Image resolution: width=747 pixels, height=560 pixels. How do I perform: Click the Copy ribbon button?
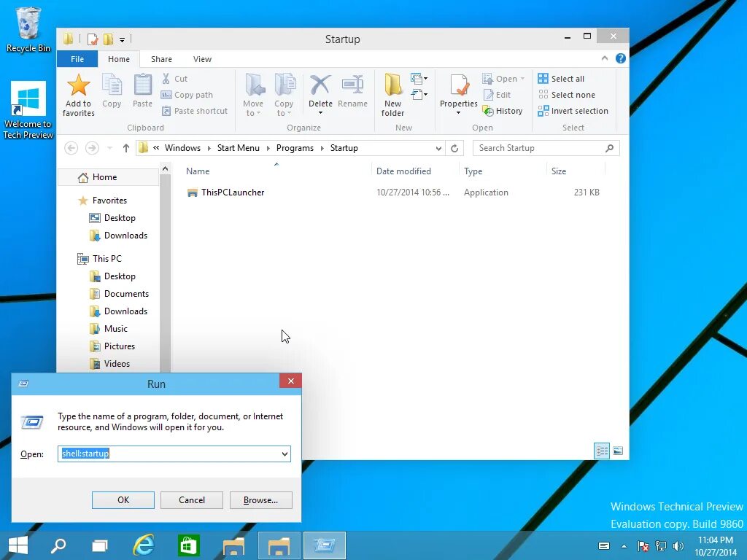112,91
